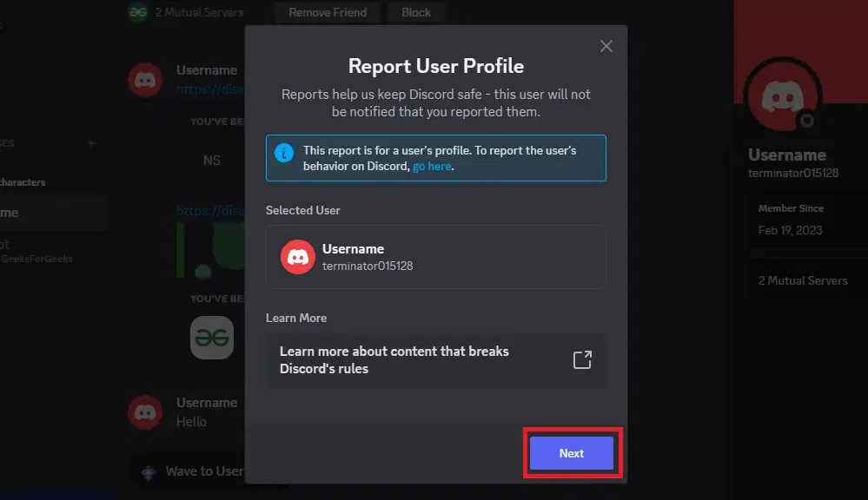Click the Feb 19, 2023 member date
The width and height of the screenshot is (868, 500).
pos(790,230)
